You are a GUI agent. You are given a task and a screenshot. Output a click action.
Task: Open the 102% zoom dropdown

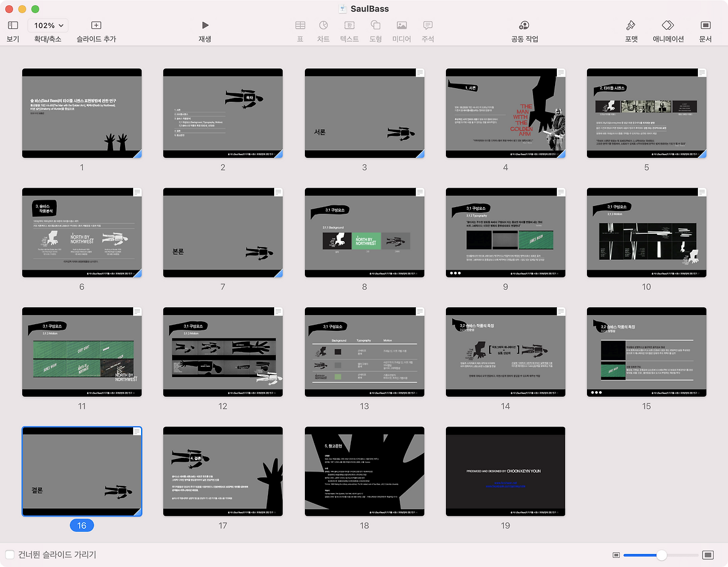(48, 26)
